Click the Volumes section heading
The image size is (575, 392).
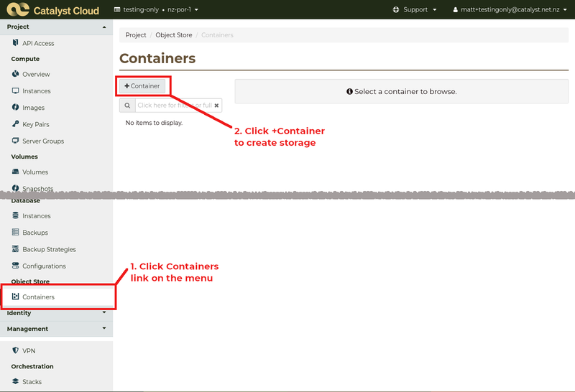click(24, 157)
